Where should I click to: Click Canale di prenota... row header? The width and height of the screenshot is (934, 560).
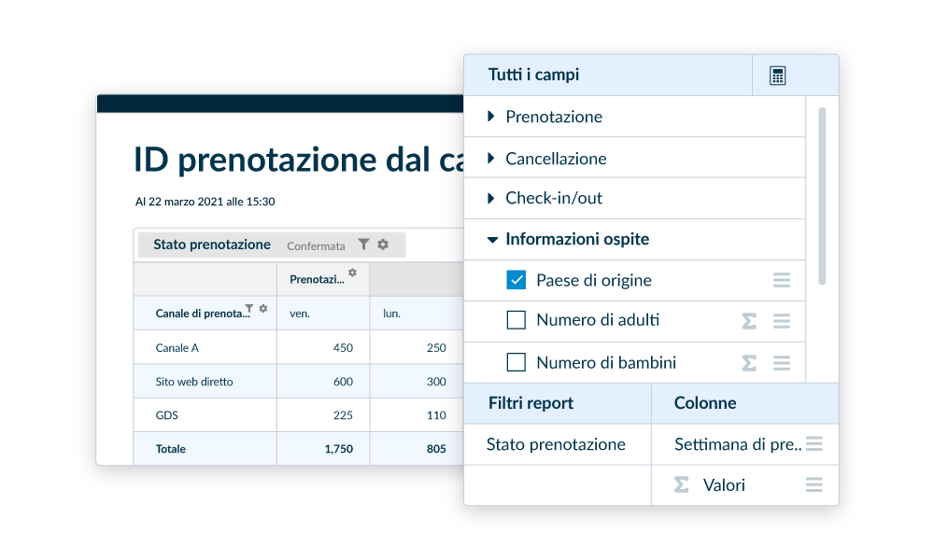(202, 313)
